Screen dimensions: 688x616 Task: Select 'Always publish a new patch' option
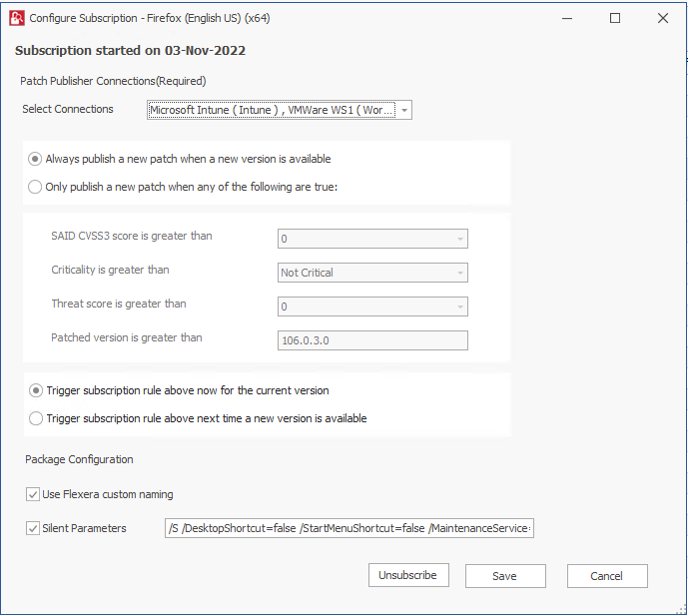pos(35,159)
